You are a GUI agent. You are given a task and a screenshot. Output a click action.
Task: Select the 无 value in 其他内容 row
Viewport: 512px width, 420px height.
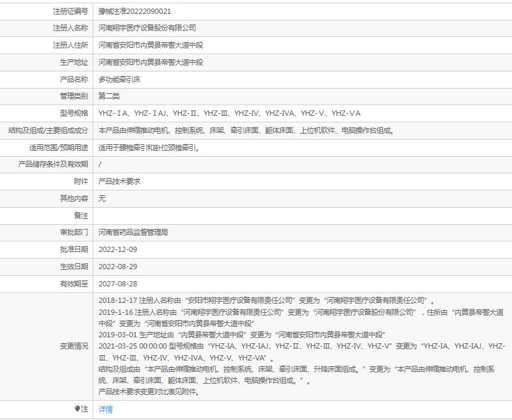point(103,198)
